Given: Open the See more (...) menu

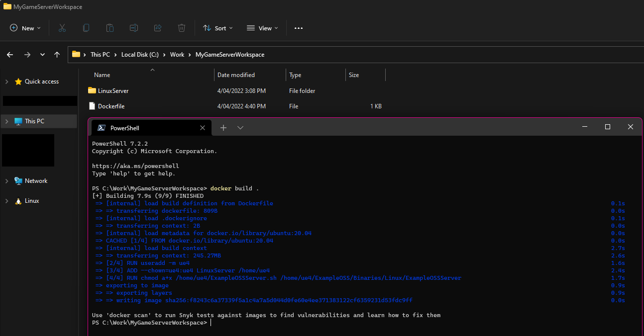Looking at the screenshot, I should click(x=299, y=28).
